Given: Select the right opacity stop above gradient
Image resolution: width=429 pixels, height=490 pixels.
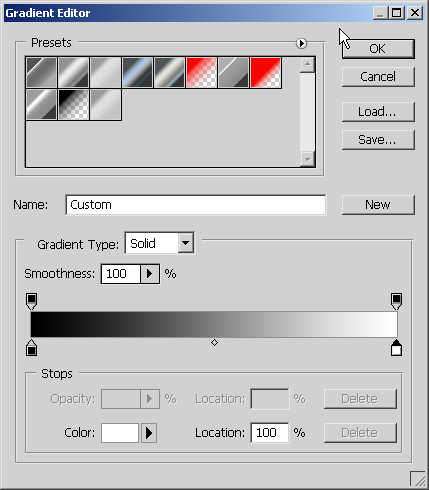Looking at the screenshot, I should pos(396,301).
